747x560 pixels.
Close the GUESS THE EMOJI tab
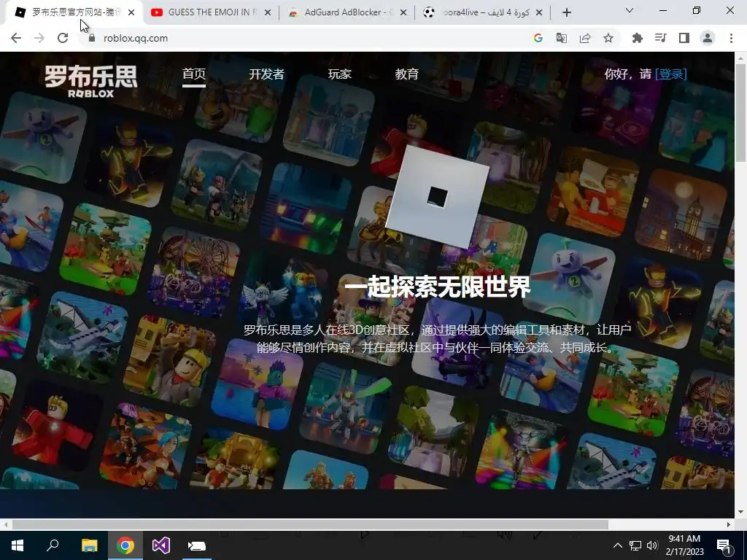(x=268, y=12)
